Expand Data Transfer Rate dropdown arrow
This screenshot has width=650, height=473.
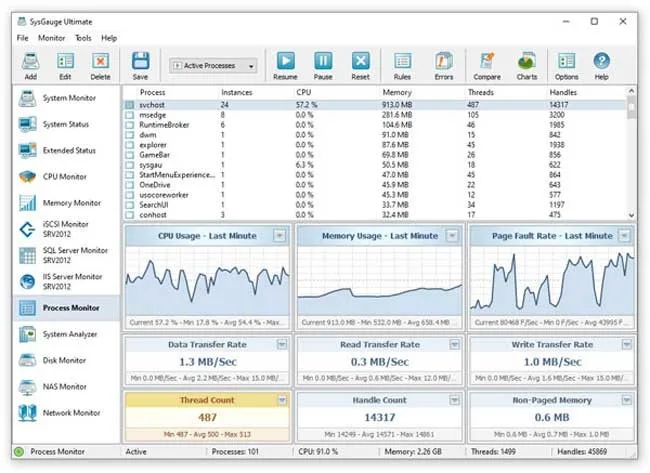coord(282,344)
